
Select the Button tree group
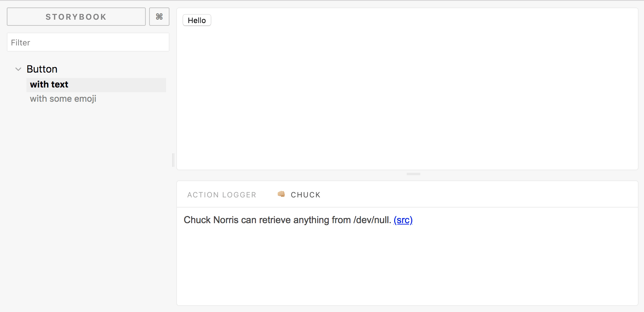pyautogui.click(x=42, y=69)
